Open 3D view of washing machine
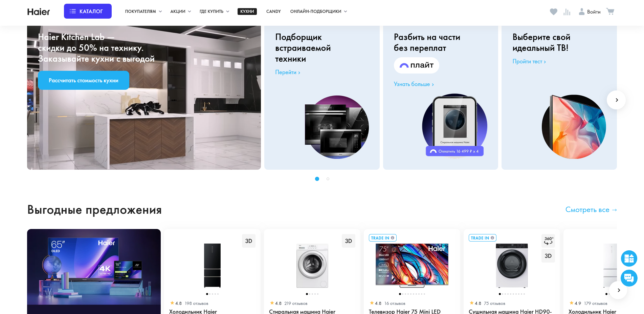This screenshot has width=644, height=314. point(348,241)
